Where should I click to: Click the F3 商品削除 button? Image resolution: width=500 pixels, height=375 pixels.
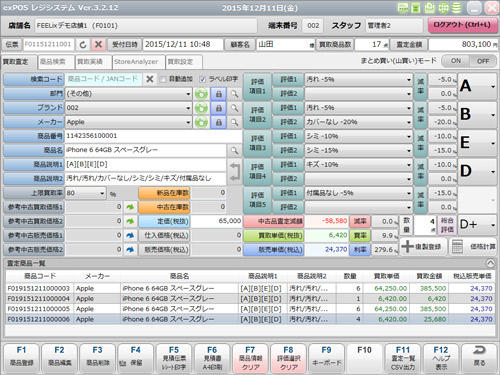[97, 358]
